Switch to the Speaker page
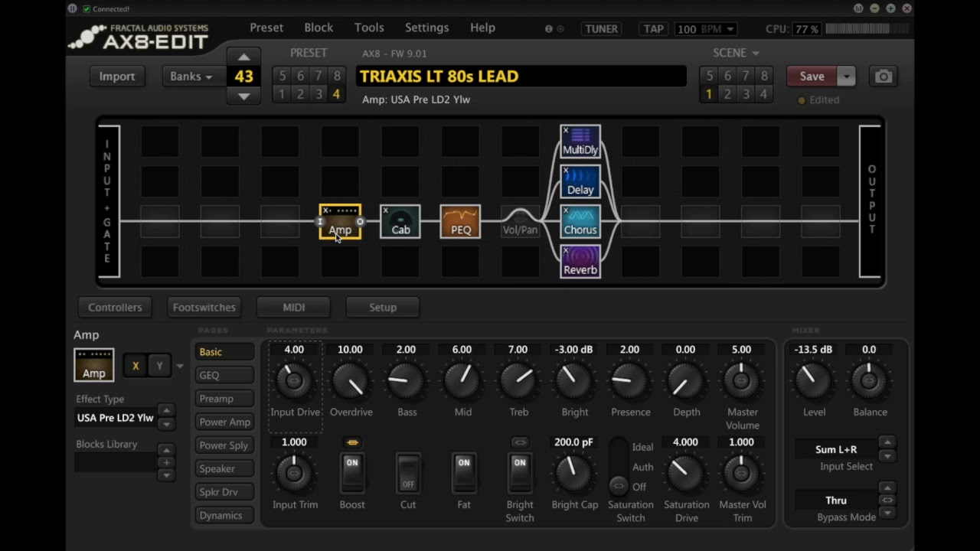 (224, 468)
